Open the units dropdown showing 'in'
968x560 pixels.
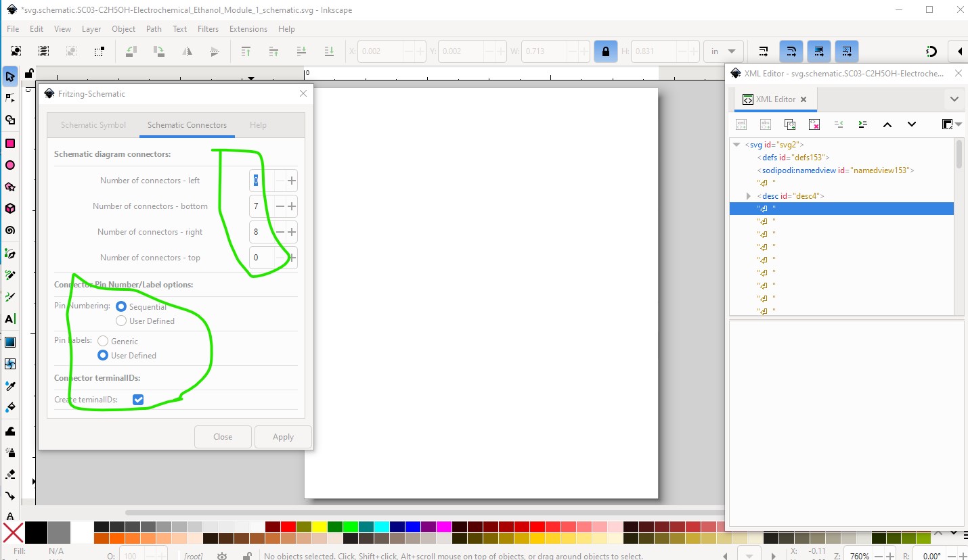[x=723, y=51]
